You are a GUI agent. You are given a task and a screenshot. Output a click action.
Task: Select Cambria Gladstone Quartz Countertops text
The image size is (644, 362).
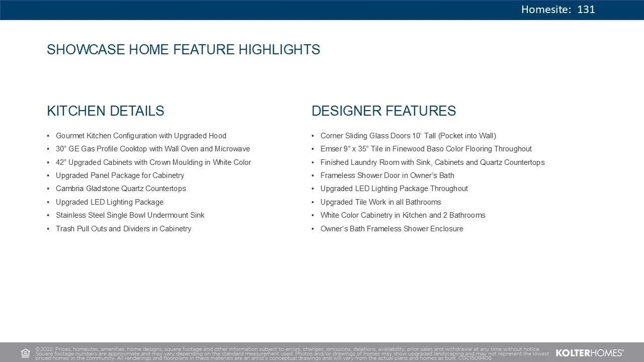point(121,189)
